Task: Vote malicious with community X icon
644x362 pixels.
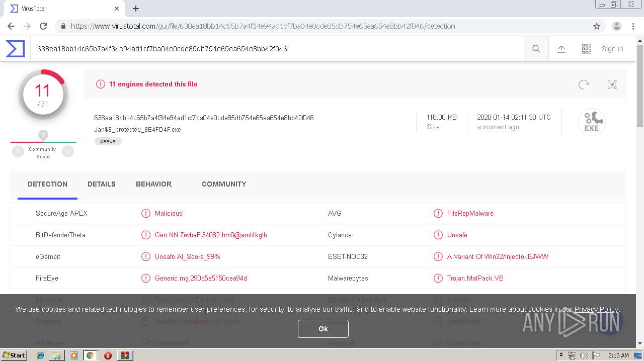Action: click(18, 151)
